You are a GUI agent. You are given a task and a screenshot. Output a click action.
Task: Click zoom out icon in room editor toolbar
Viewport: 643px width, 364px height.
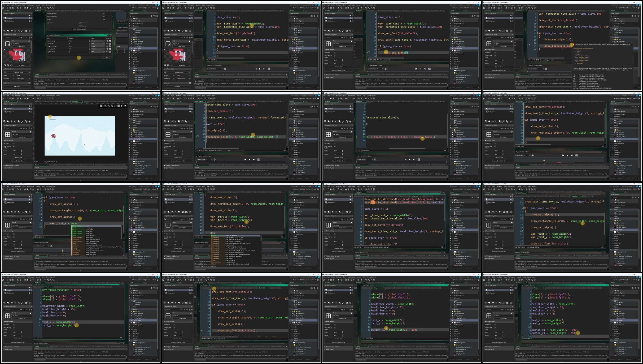tap(105, 106)
